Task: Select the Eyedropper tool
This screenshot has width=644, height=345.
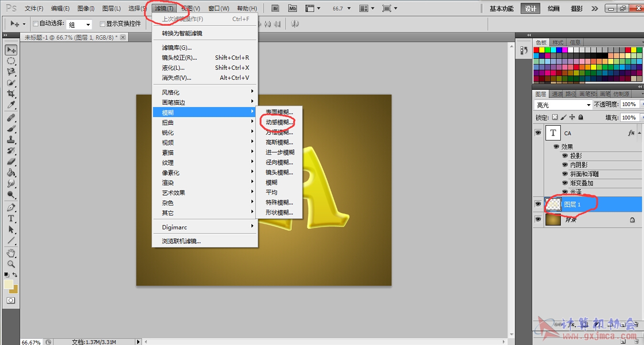Action: 11,105
